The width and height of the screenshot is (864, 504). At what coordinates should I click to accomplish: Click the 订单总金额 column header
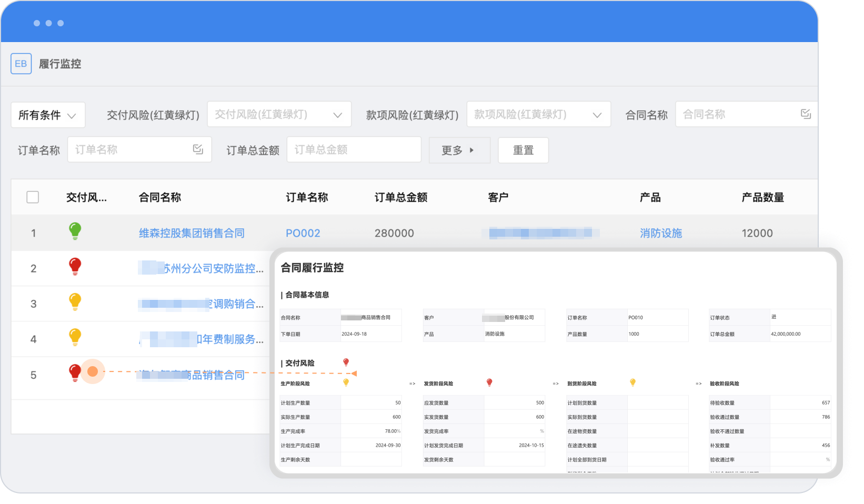tap(401, 197)
